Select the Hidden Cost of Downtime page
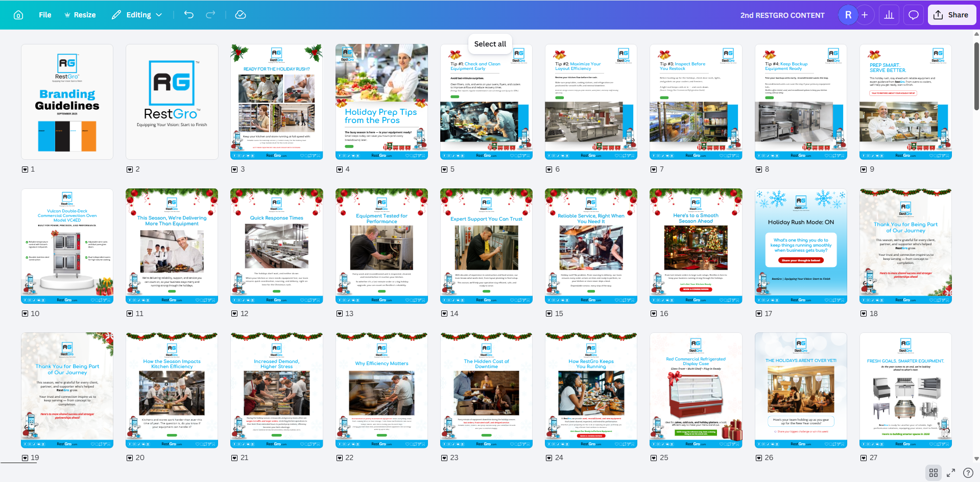The image size is (980, 482). [x=486, y=391]
